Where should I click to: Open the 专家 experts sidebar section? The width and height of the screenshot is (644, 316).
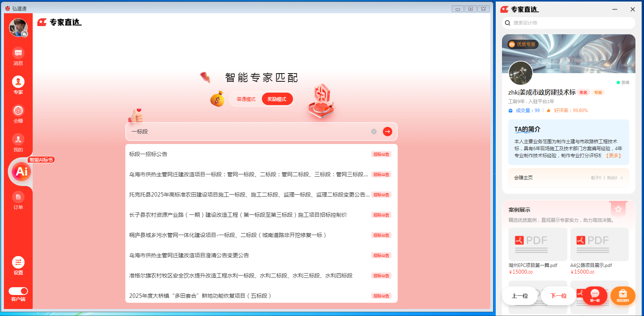[x=18, y=85]
